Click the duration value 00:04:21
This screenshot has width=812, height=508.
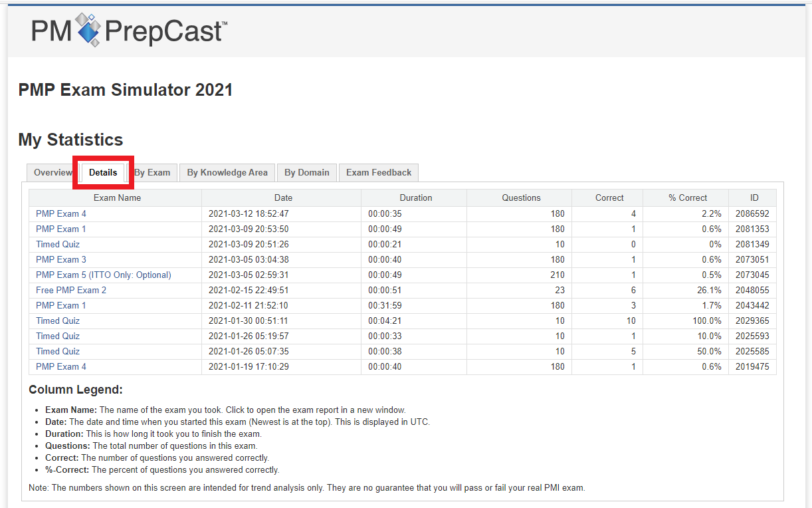coord(385,321)
